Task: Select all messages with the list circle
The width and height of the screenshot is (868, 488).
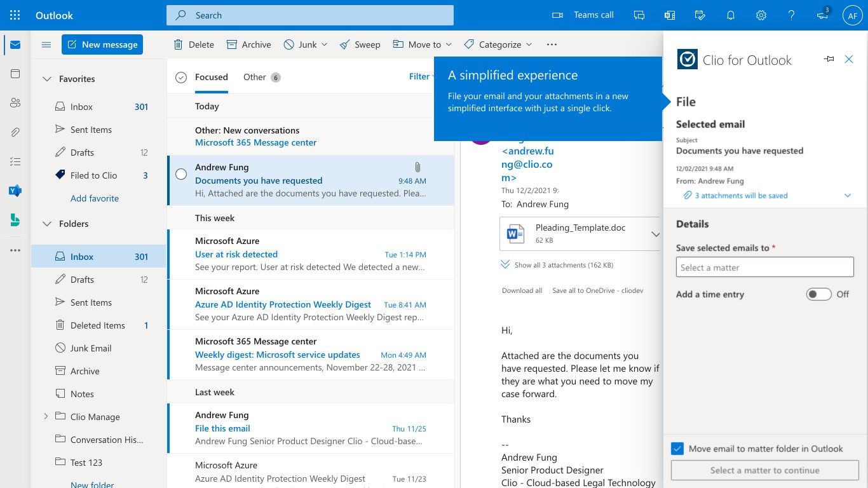Action: (x=181, y=78)
